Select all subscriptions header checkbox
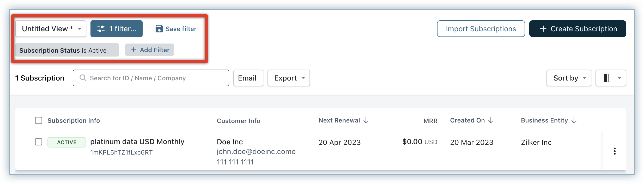This screenshot has height=184, width=644. click(39, 120)
